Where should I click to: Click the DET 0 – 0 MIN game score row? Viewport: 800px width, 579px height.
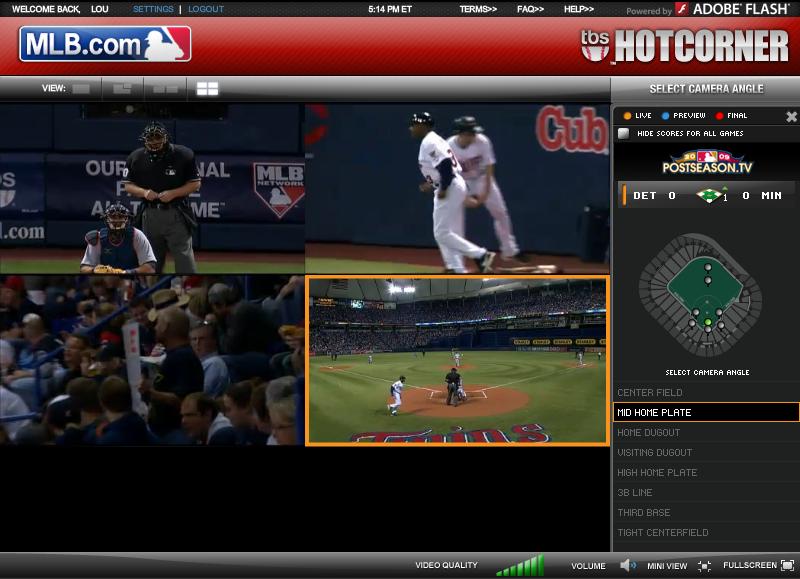point(707,195)
